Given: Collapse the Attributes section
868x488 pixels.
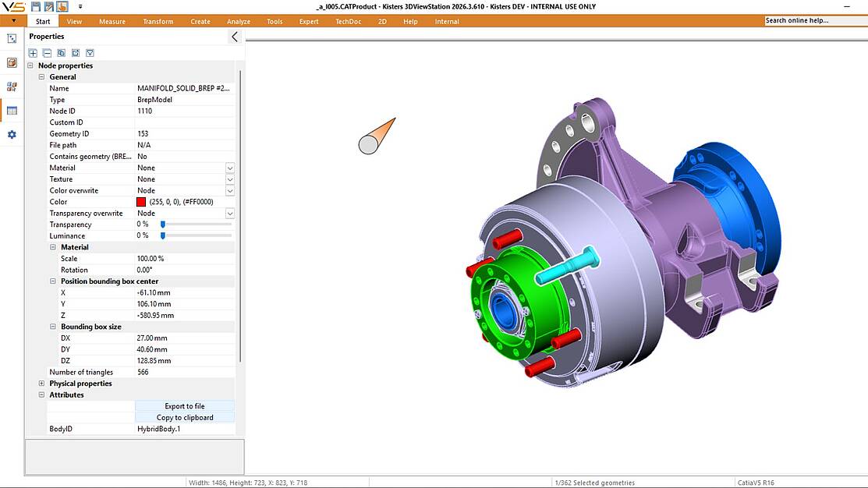Looking at the screenshot, I should point(41,394).
